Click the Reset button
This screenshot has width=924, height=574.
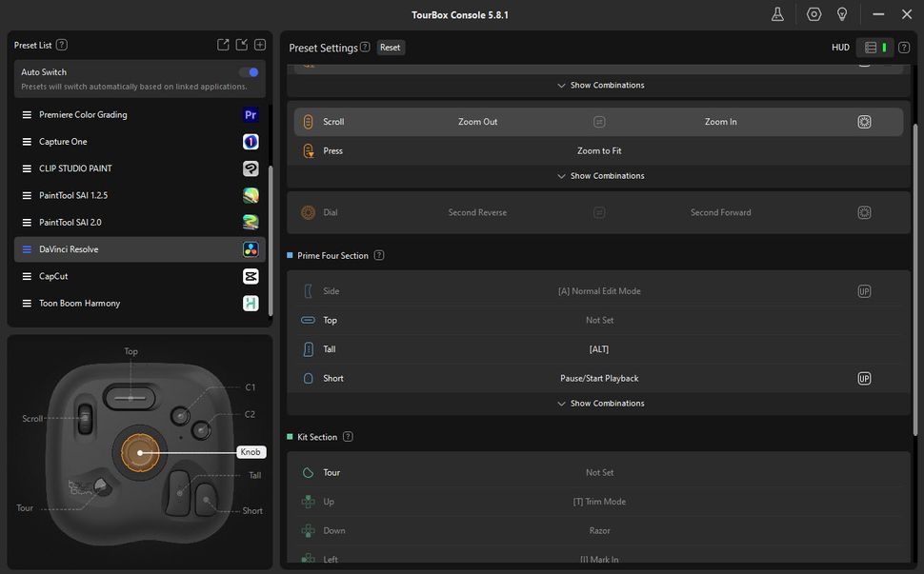[391, 48]
